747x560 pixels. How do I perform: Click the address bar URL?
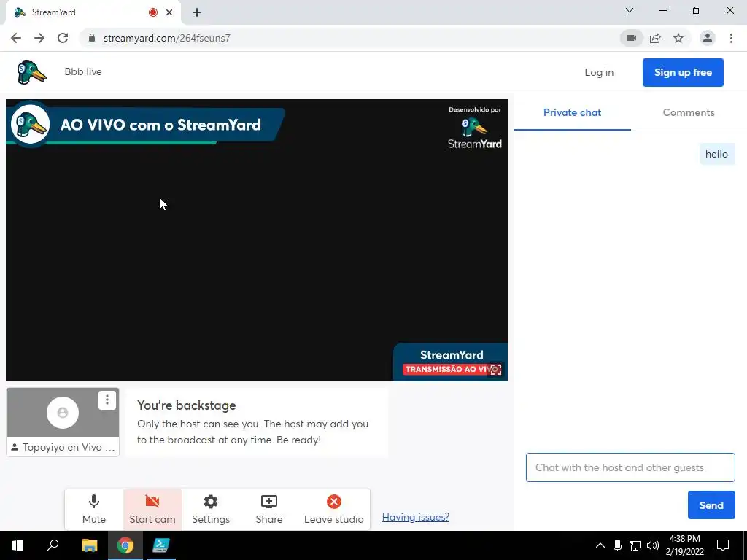pyautogui.click(x=167, y=38)
